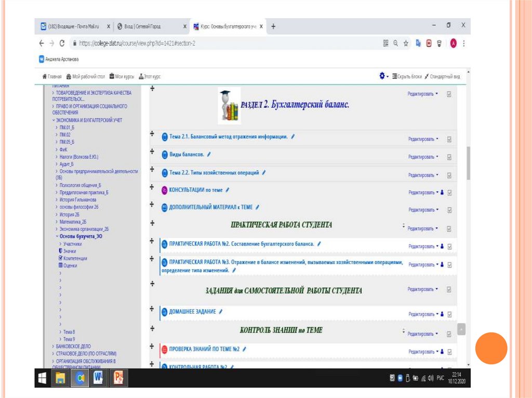Click the red quiz icon of ПРОВЕРКА ЗНАНИЙ
This screenshot has width=532, height=398.
[165, 349]
